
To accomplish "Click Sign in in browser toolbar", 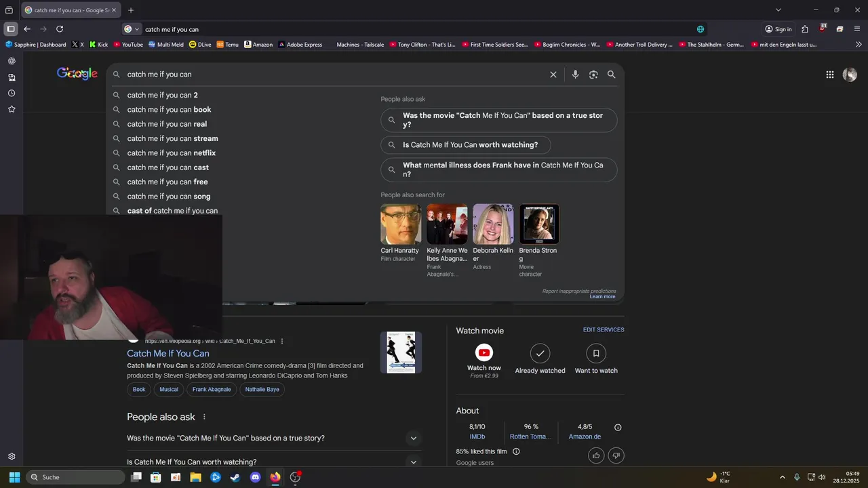I will 778,29.
